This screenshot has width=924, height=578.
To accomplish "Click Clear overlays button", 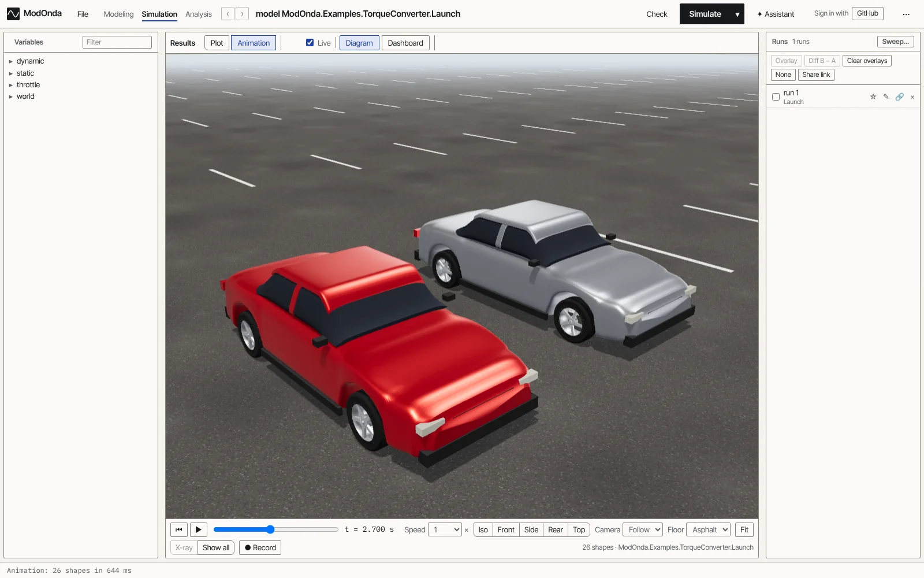I will 867,61.
